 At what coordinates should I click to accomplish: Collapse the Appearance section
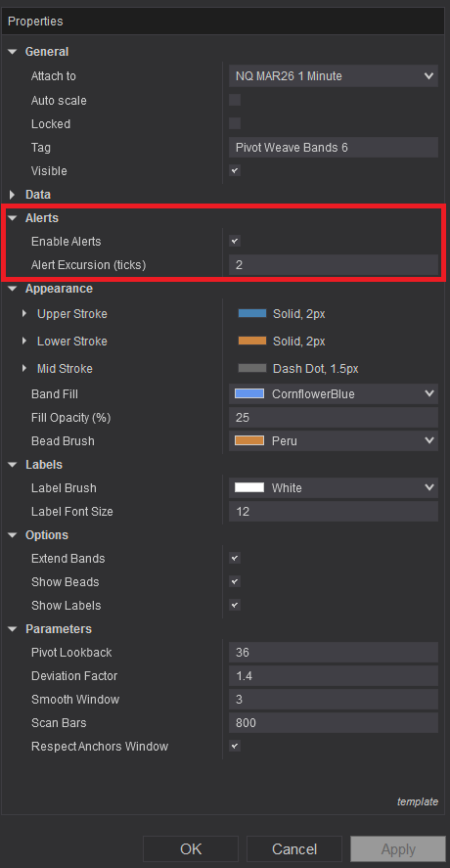pos(12,289)
